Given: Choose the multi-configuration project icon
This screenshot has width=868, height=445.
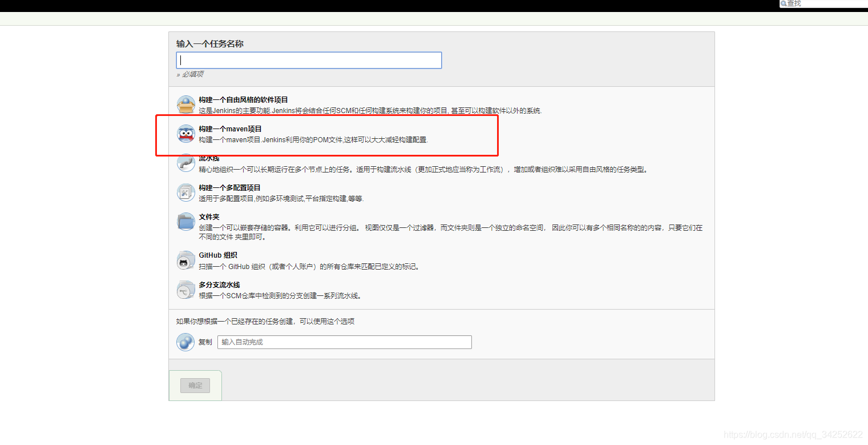Looking at the screenshot, I should 186,193.
